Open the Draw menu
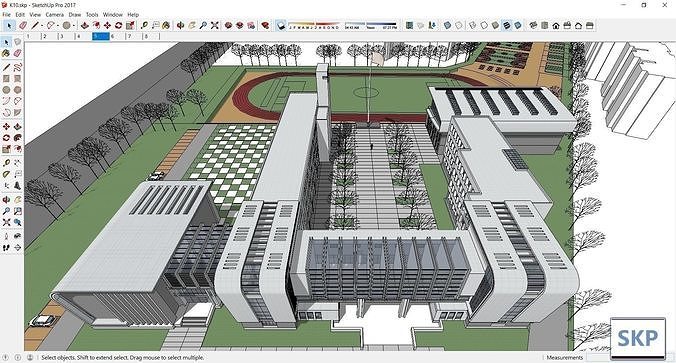The image size is (676, 363). pos(75,15)
